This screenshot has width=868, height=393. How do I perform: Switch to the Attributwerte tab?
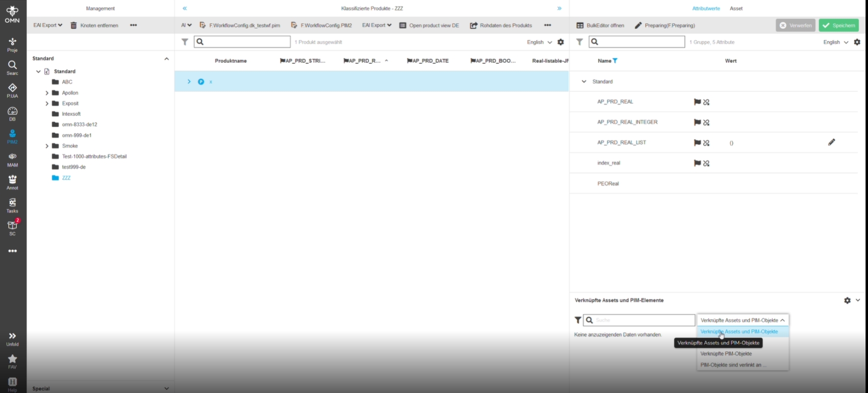[706, 8]
